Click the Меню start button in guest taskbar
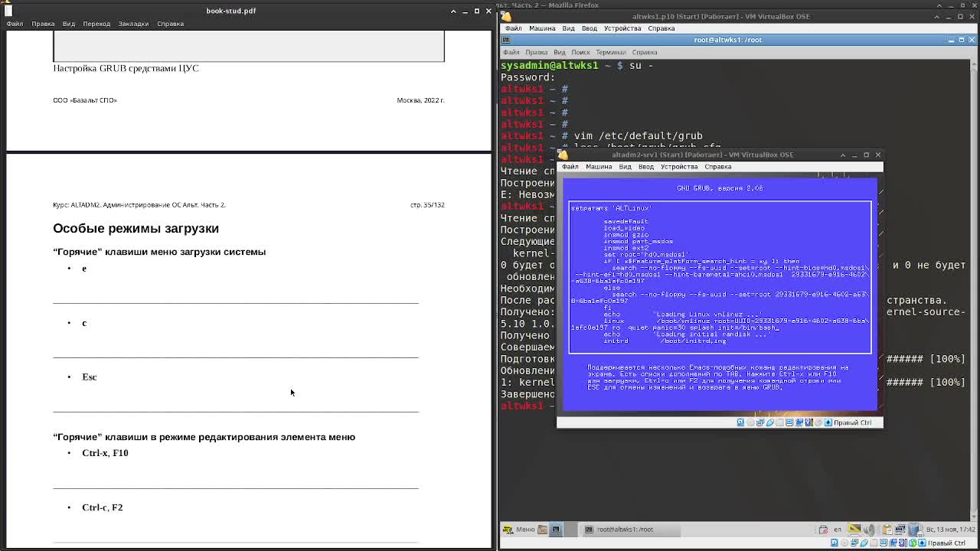The image size is (980, 551). (518, 530)
